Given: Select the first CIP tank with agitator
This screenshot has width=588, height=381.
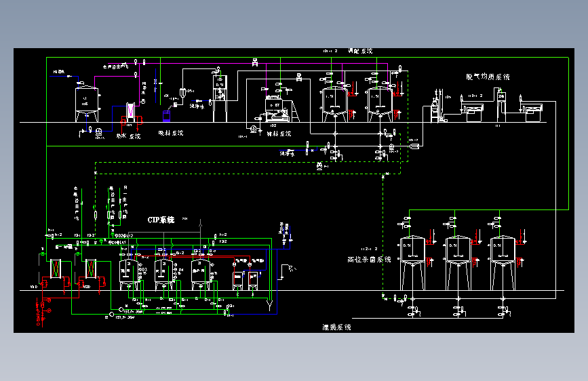Looking at the screenshot, I should pyautogui.click(x=128, y=274).
